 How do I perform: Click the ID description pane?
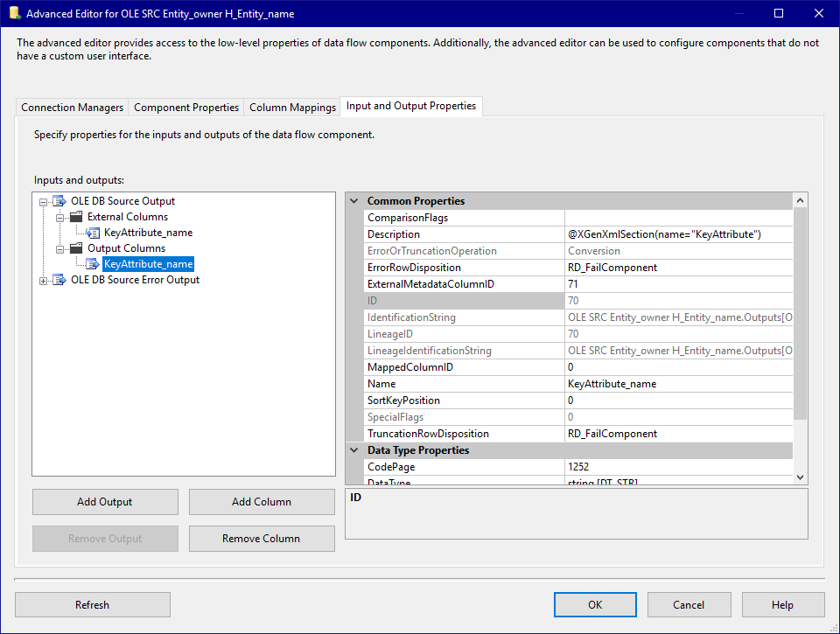(x=577, y=513)
